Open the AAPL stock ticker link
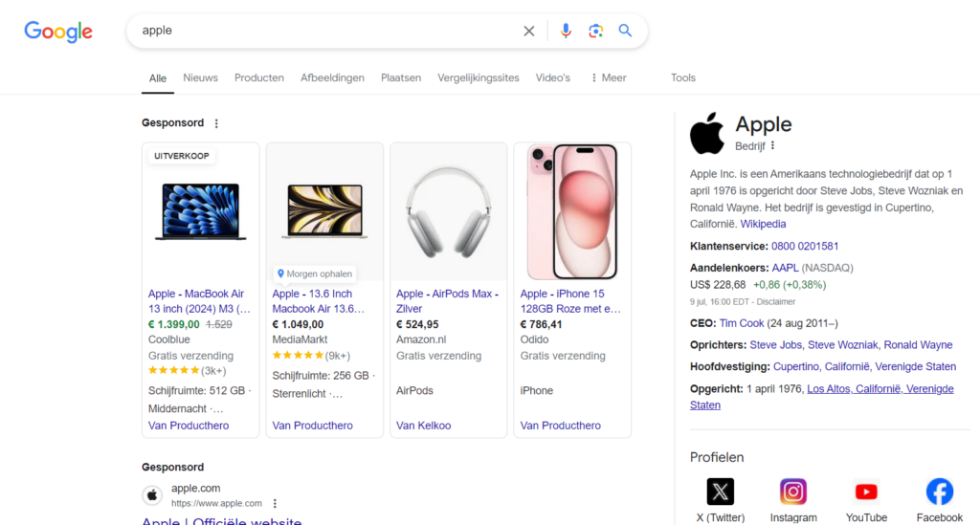 (x=785, y=268)
